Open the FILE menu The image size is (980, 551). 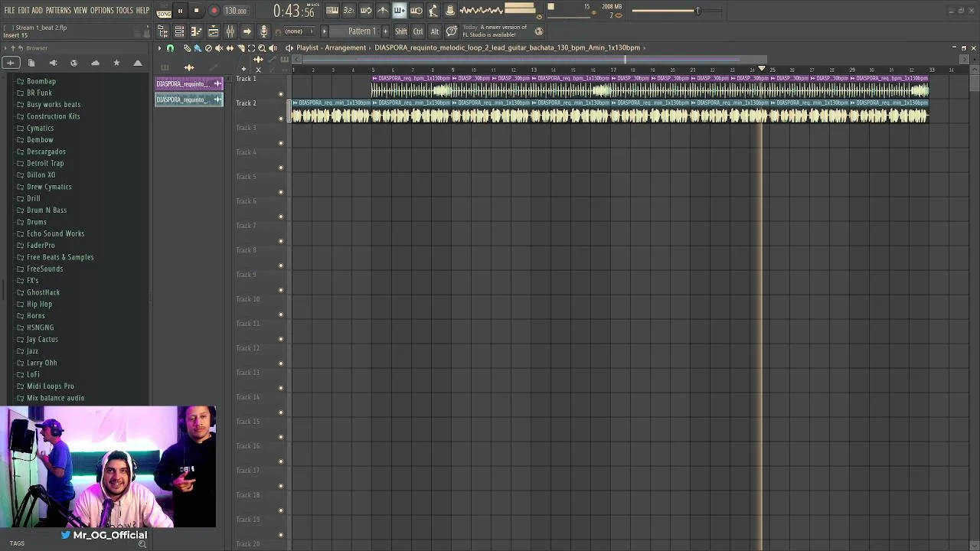[x=9, y=11]
